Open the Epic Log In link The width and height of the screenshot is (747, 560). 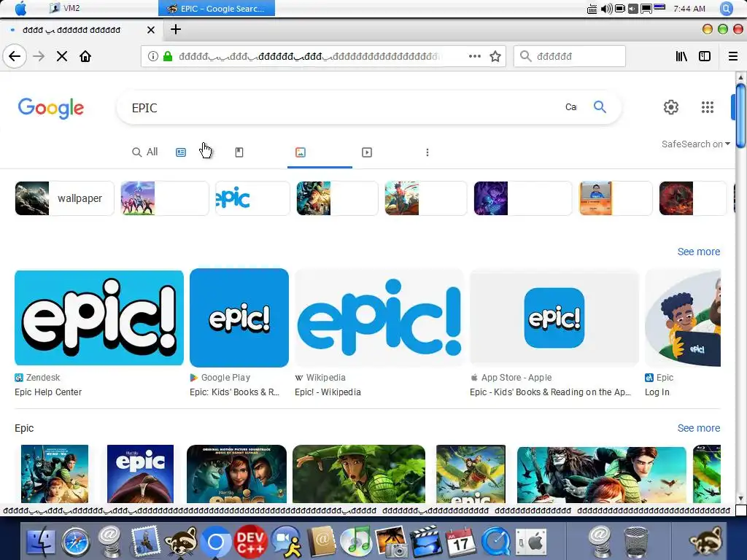[x=657, y=392]
